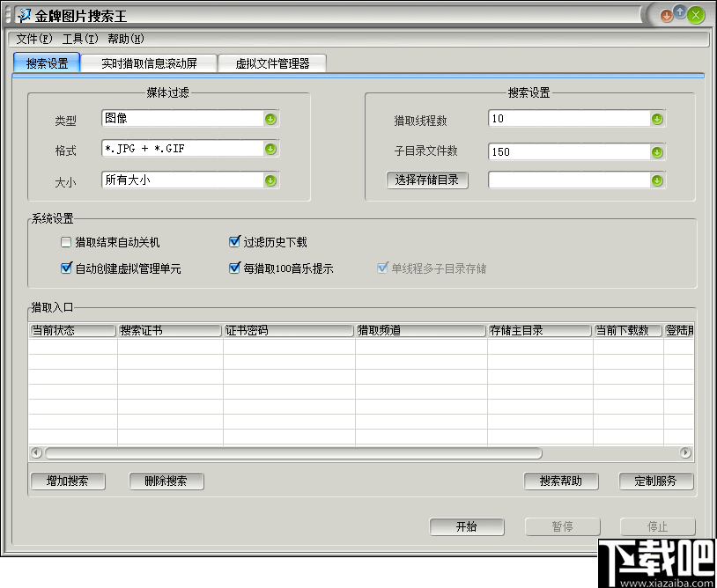Enable 猎取结束自动关机 checkbox
Screen dimensions: 717x588
(x=66, y=242)
